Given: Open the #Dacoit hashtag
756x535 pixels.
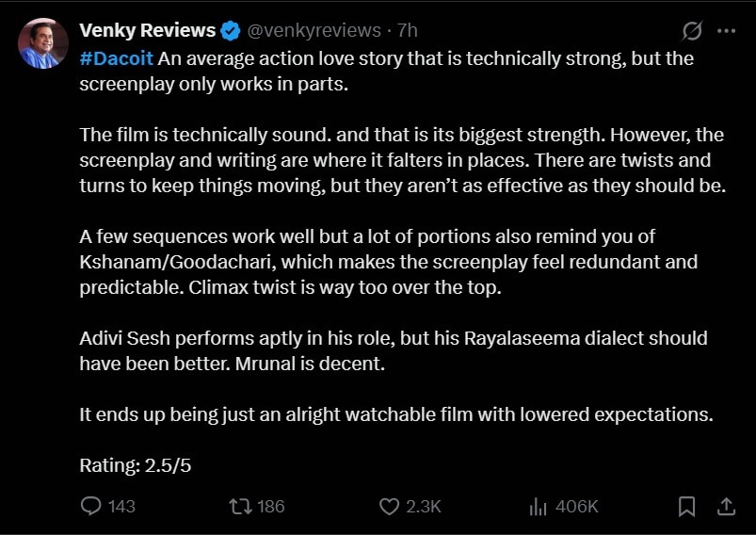Looking at the screenshot, I should point(116,58).
